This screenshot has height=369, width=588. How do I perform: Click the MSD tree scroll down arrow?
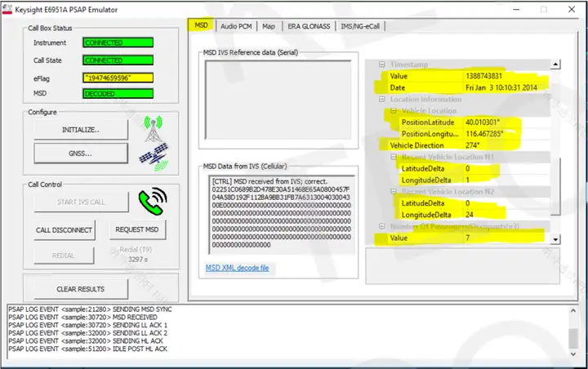(x=555, y=239)
